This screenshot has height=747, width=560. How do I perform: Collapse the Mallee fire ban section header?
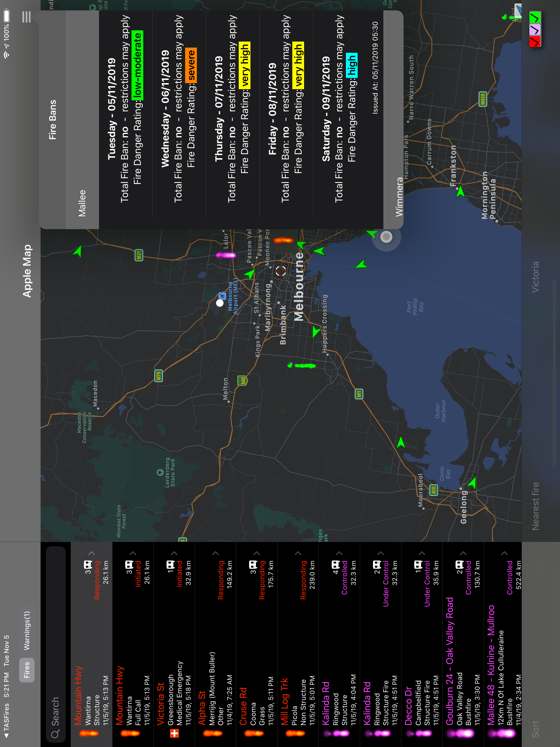pos(82,119)
